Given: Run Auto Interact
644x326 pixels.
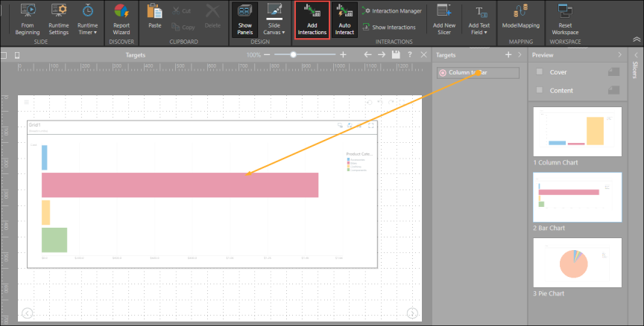Looking at the screenshot, I should point(344,20).
